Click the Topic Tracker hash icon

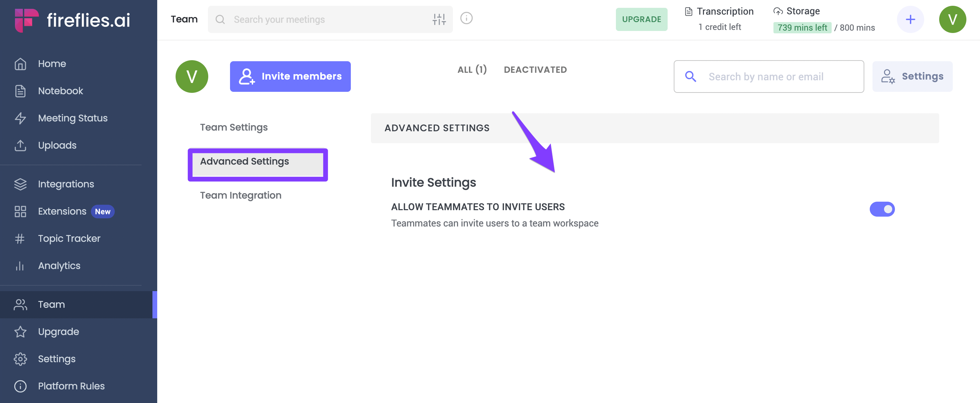point(20,238)
